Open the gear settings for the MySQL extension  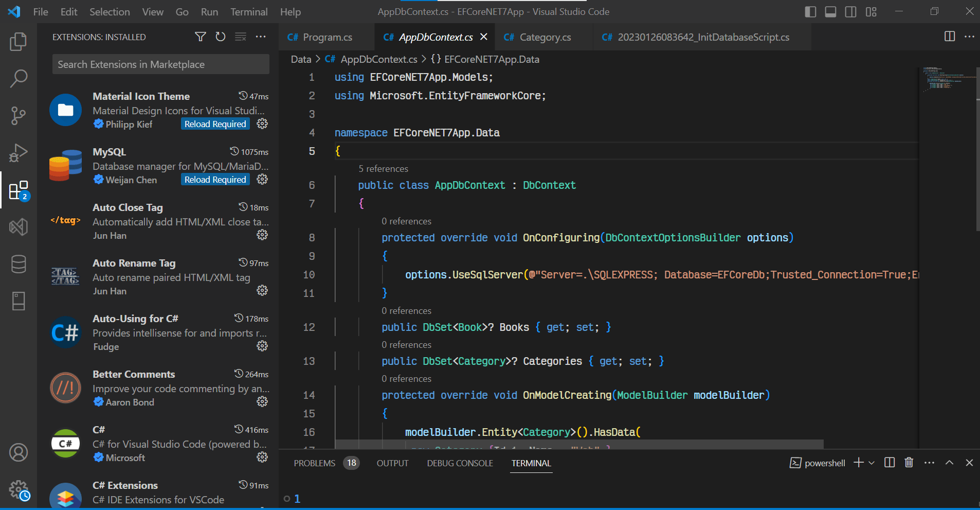[x=262, y=179]
